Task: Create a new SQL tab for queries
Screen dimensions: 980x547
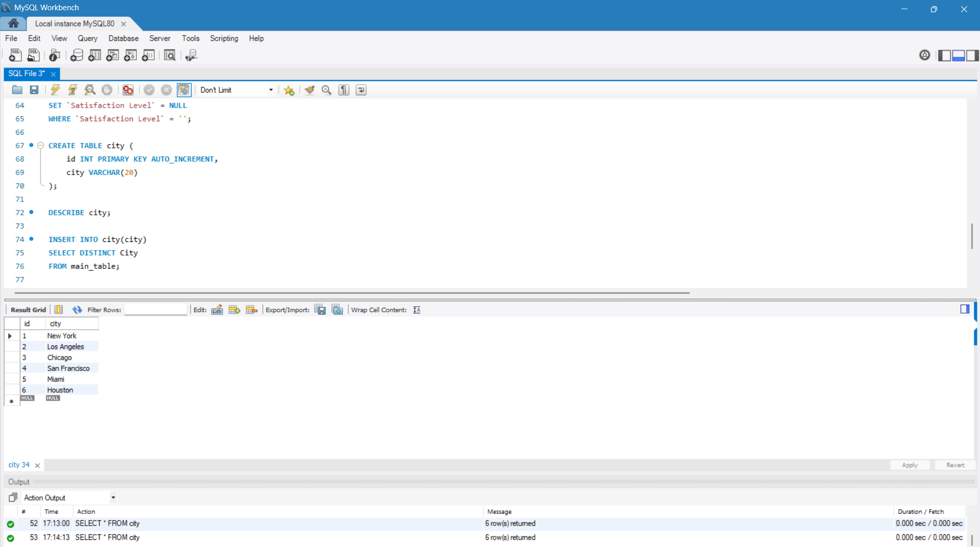Action: (15, 55)
